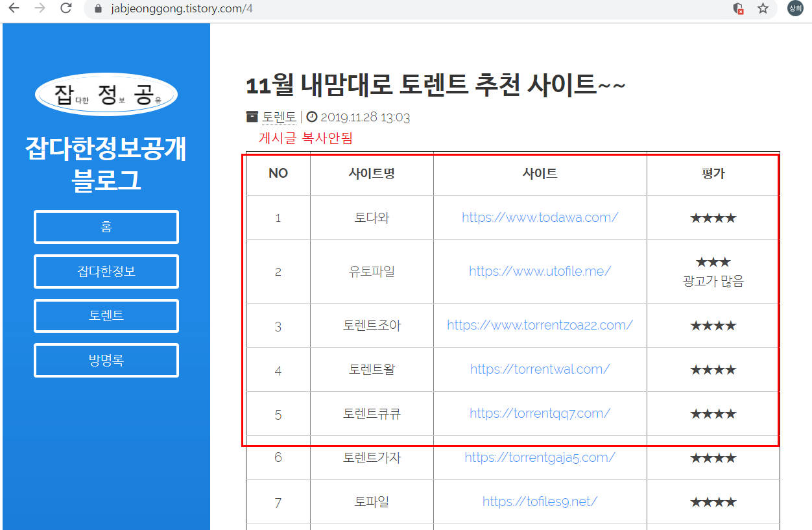Open the 잡다한정보공개 블로그 title link

106,164
